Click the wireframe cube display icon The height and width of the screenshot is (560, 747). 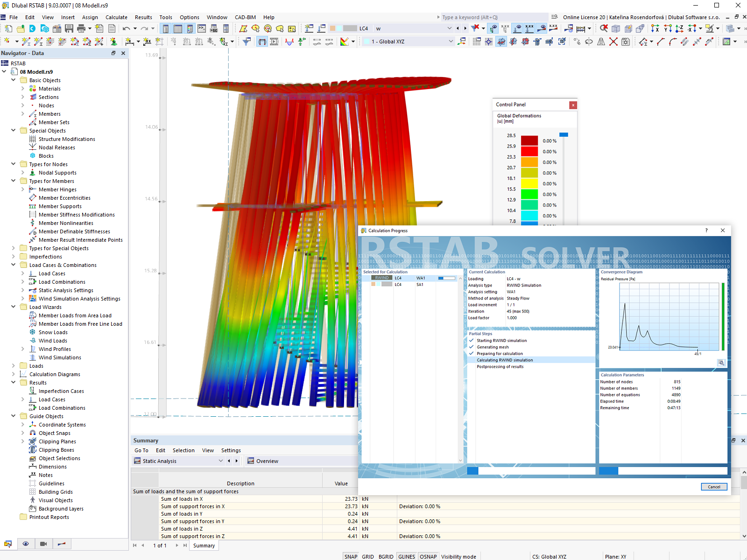[616, 28]
